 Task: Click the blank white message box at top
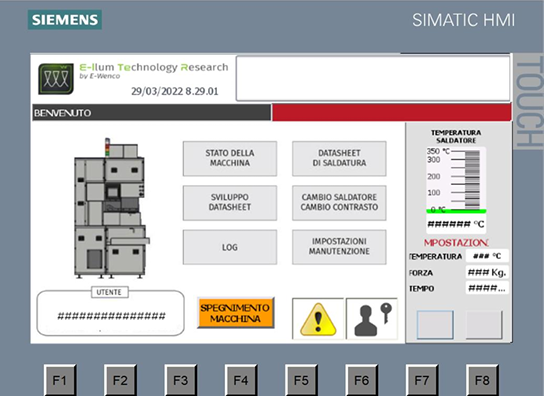pos(373,78)
